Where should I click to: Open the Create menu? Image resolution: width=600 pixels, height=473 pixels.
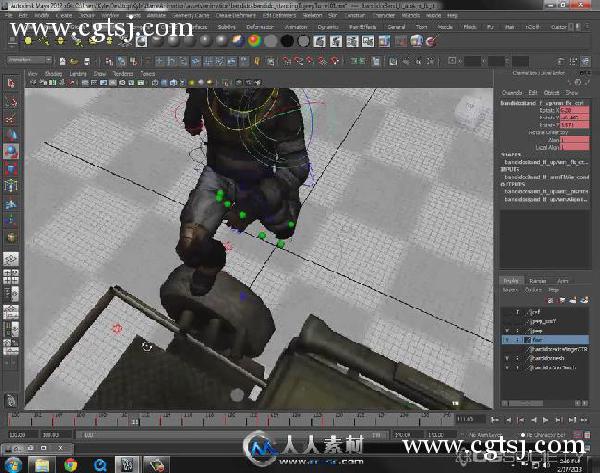[64, 16]
